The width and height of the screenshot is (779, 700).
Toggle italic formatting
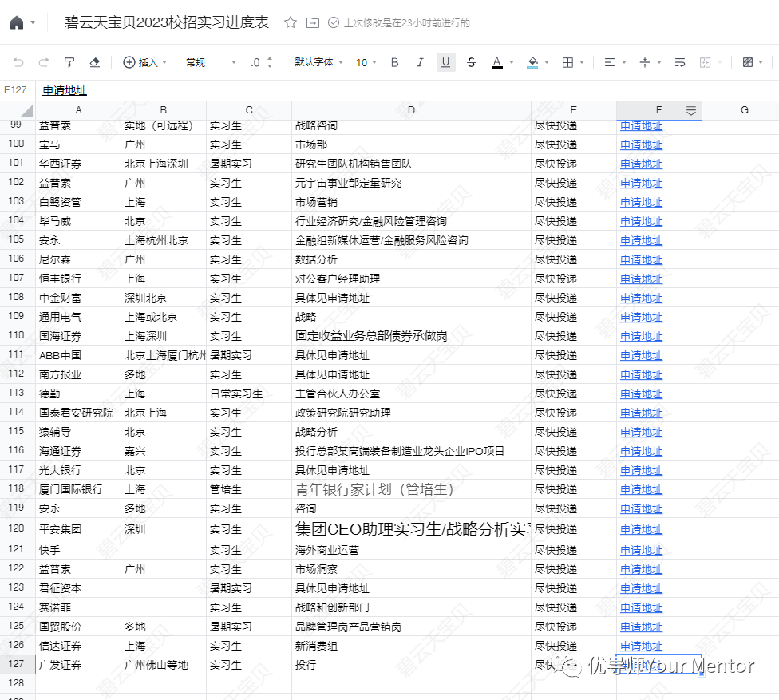[421, 62]
